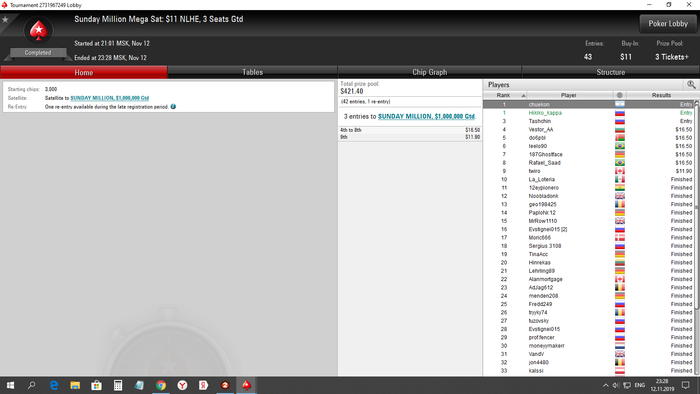This screenshot has height=394, width=700.
Task: Select player Evstignei015 [2] row
Action: coord(589,229)
